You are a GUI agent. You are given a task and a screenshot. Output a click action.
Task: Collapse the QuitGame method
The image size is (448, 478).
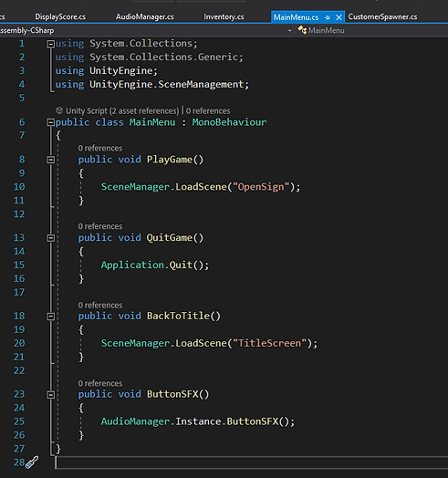pyautogui.click(x=50, y=238)
